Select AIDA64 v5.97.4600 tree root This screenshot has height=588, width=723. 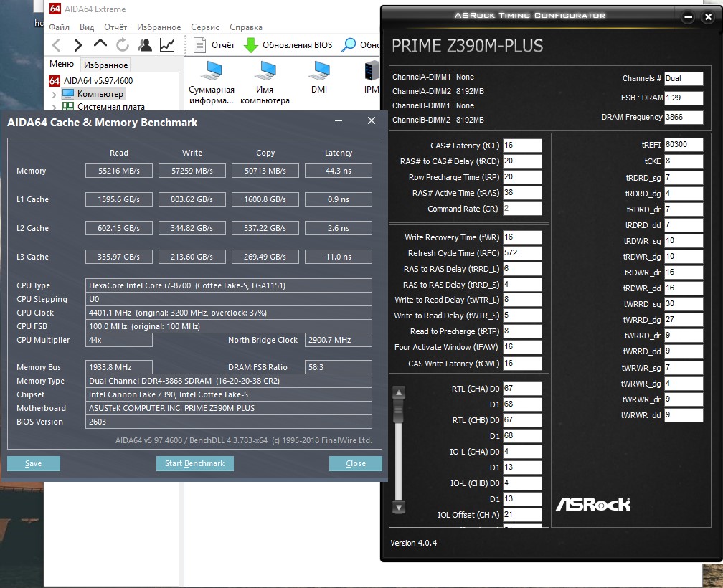(x=98, y=80)
